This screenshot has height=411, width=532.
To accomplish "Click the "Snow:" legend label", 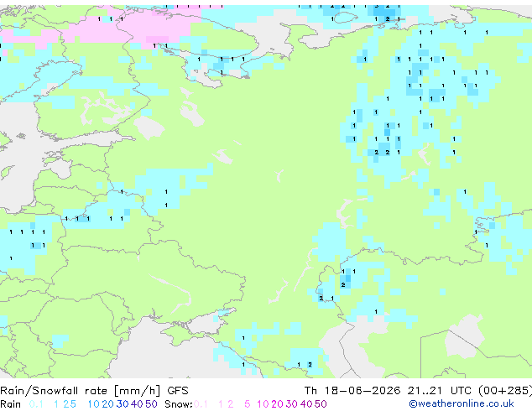I will [179, 404].
